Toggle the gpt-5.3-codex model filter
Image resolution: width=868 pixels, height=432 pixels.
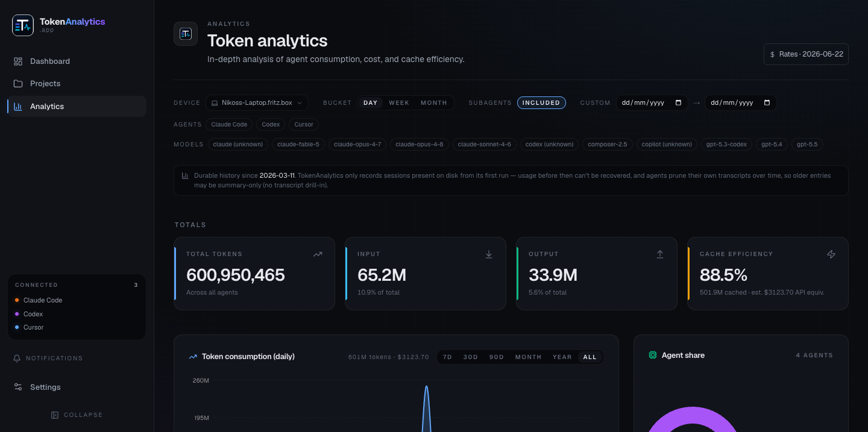pos(726,145)
